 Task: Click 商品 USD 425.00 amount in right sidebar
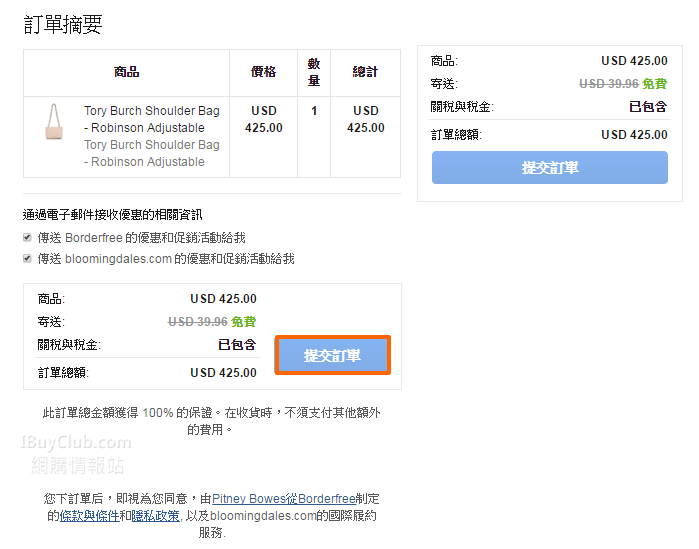[x=634, y=61]
